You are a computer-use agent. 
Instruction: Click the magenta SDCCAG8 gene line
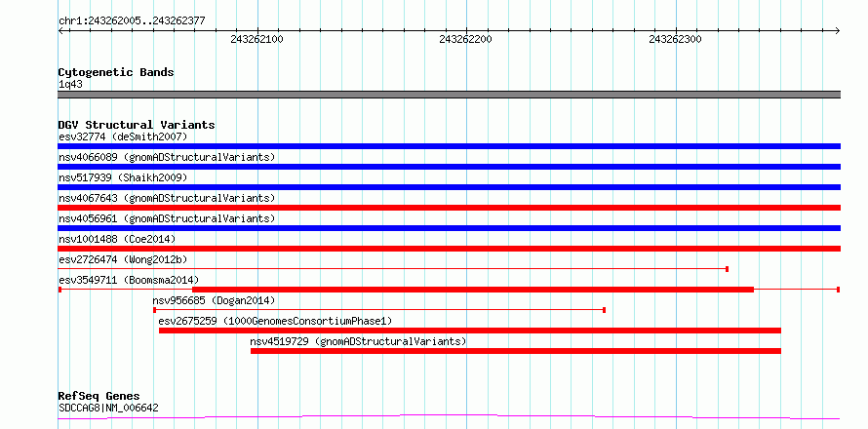[449, 417]
